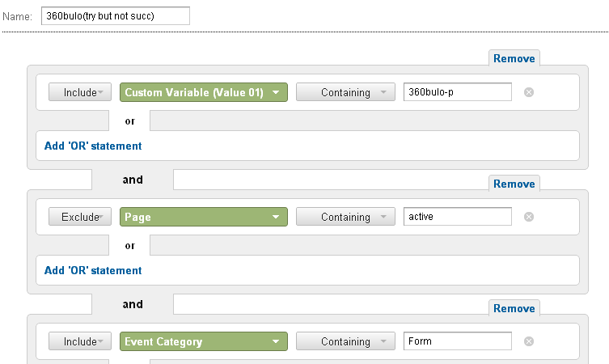
Task: Expand the Event Category dimension dropdown
Action: coord(203,341)
